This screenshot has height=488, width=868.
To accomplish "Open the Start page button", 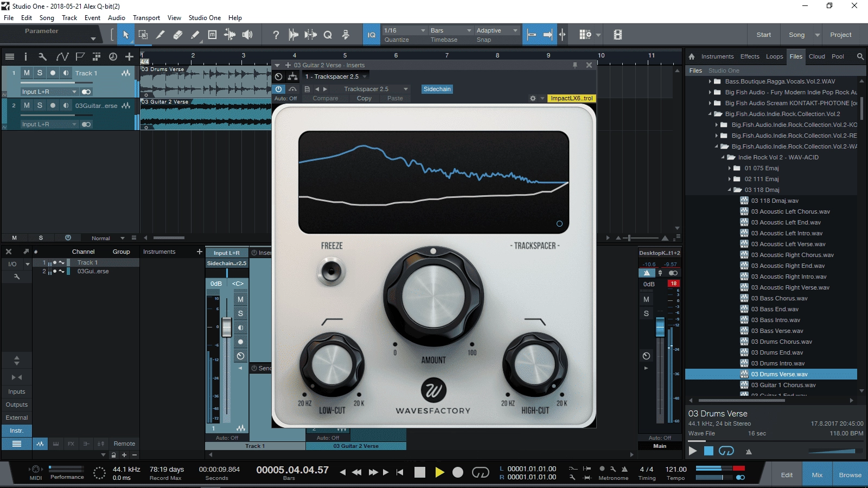I will pos(763,35).
